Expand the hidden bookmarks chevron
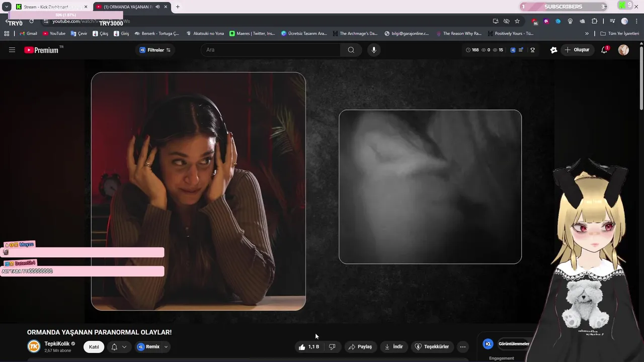The height and width of the screenshot is (362, 644). [587, 34]
